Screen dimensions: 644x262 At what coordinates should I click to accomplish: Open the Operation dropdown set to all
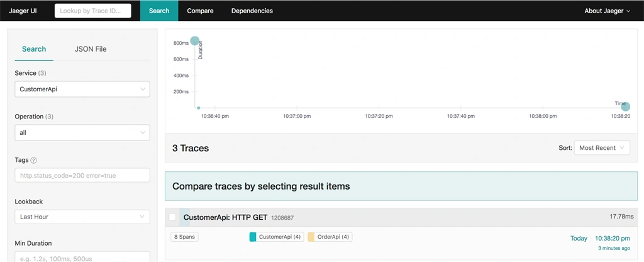point(82,133)
